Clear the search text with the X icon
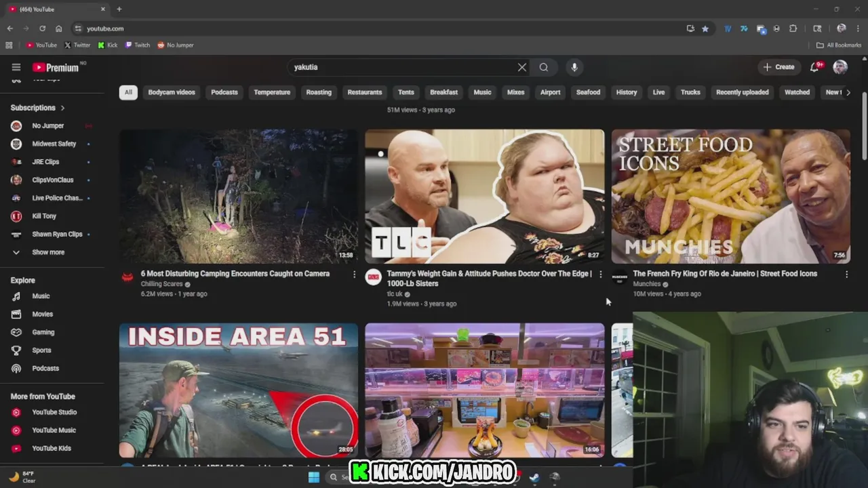This screenshot has height=488, width=868. click(x=522, y=67)
